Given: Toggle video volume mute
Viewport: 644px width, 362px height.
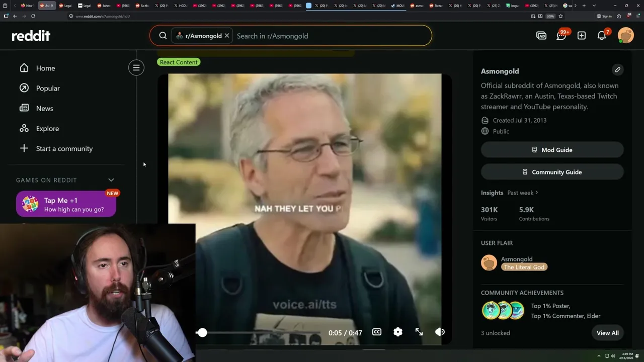Looking at the screenshot, I should click(x=440, y=332).
